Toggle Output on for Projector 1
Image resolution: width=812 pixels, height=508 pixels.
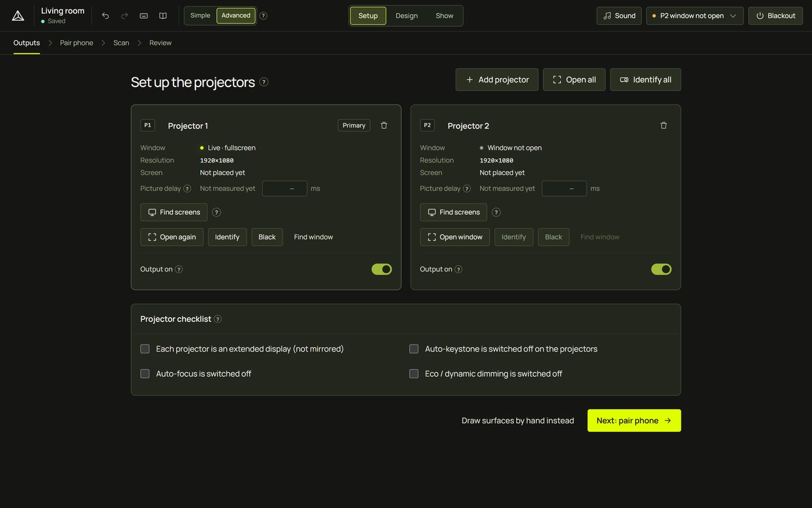382,269
